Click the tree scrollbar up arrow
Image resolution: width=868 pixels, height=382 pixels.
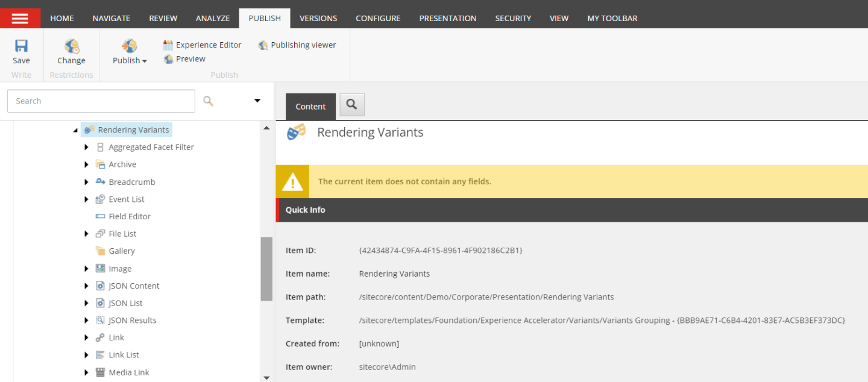pyautogui.click(x=266, y=128)
